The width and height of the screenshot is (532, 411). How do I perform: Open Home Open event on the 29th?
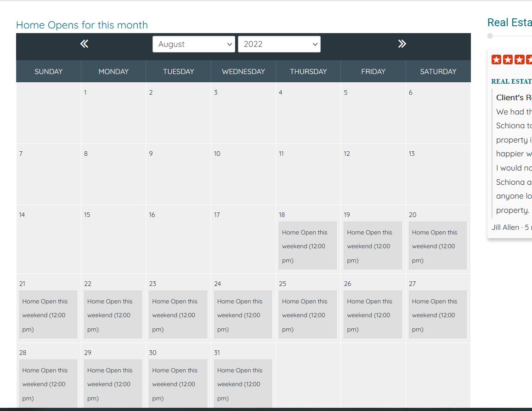pyautogui.click(x=113, y=383)
